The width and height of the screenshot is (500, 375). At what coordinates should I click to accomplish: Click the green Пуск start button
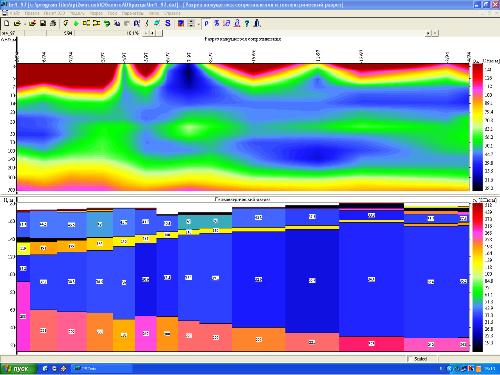click(17, 368)
